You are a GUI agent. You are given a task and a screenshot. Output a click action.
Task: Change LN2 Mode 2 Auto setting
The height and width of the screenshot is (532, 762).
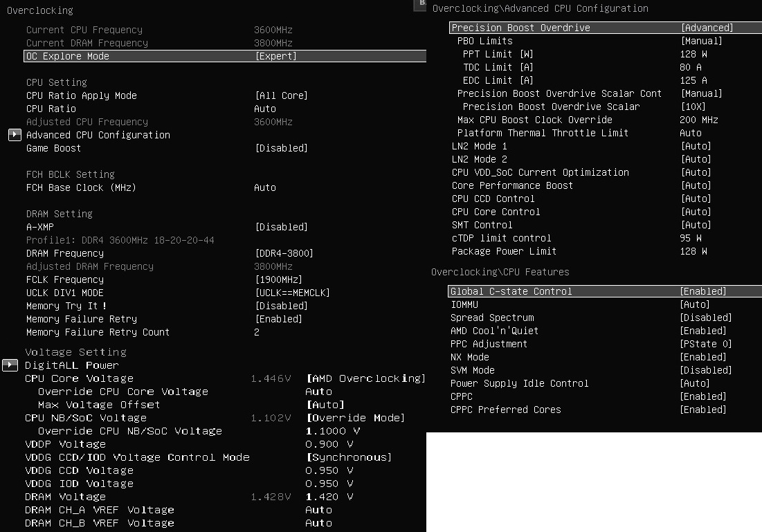coord(696,159)
